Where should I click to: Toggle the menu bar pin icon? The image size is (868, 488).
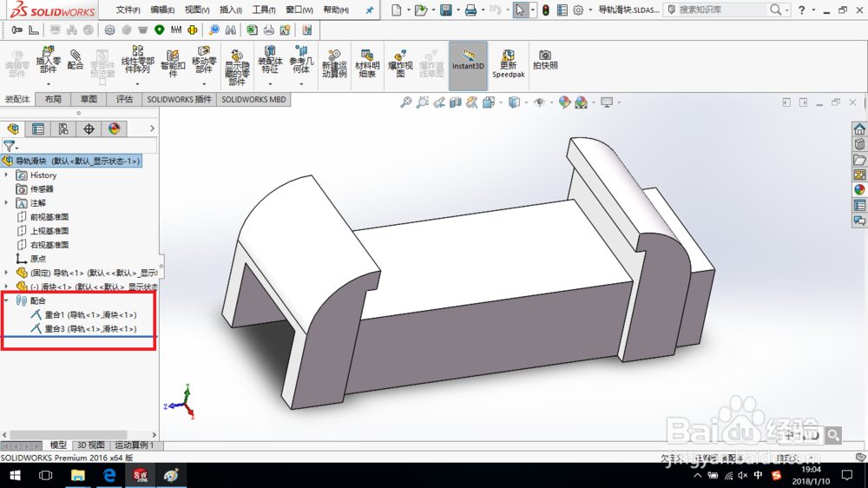[x=369, y=10]
